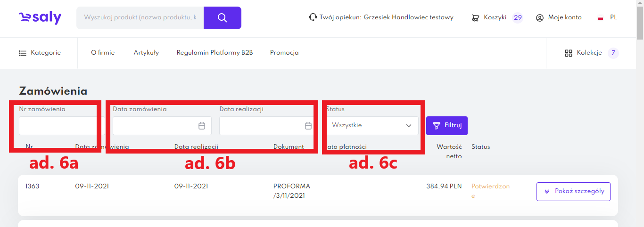
Task: Click the Kolekcje grid icon
Action: click(568, 53)
